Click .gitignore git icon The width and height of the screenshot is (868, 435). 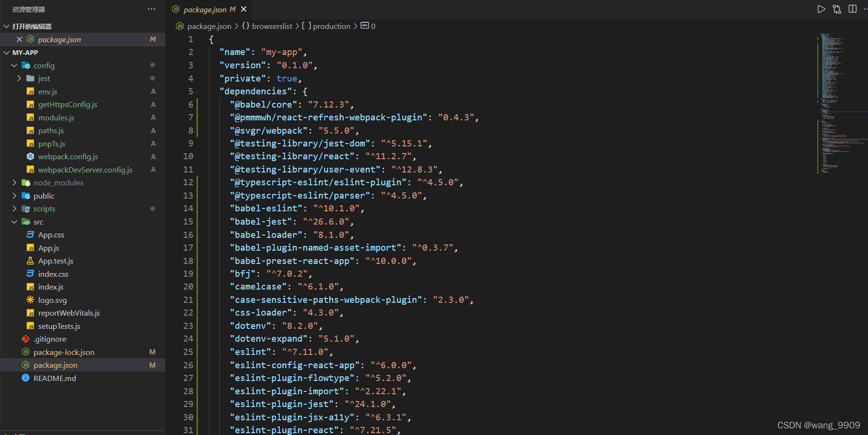[26, 339]
